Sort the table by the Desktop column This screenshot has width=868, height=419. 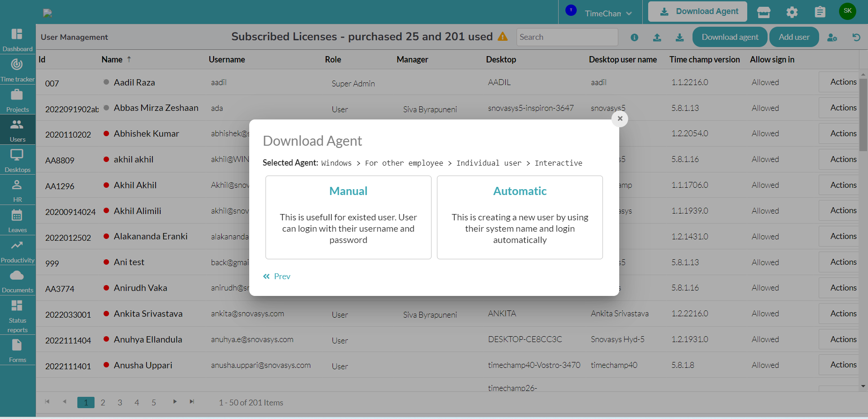click(501, 59)
